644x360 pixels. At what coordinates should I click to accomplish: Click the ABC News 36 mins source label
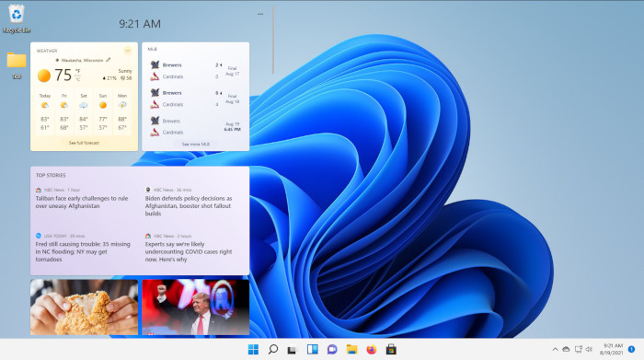(173, 190)
